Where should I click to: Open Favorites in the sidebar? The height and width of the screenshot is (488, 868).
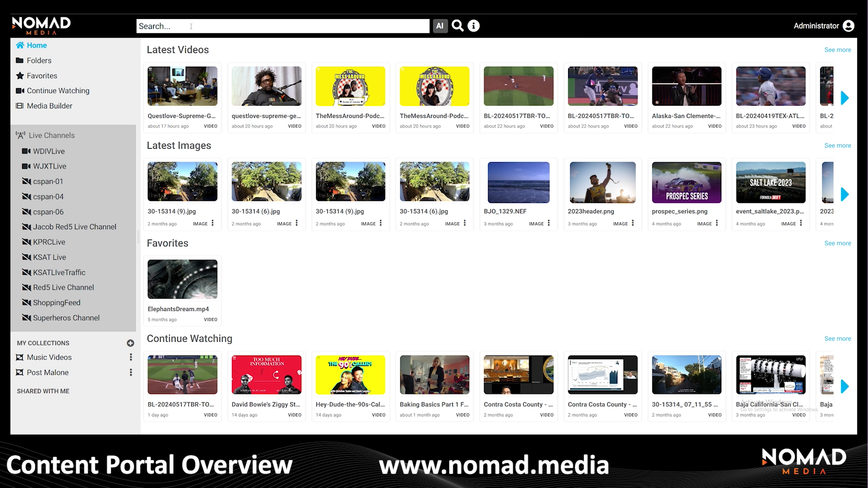(41, 76)
